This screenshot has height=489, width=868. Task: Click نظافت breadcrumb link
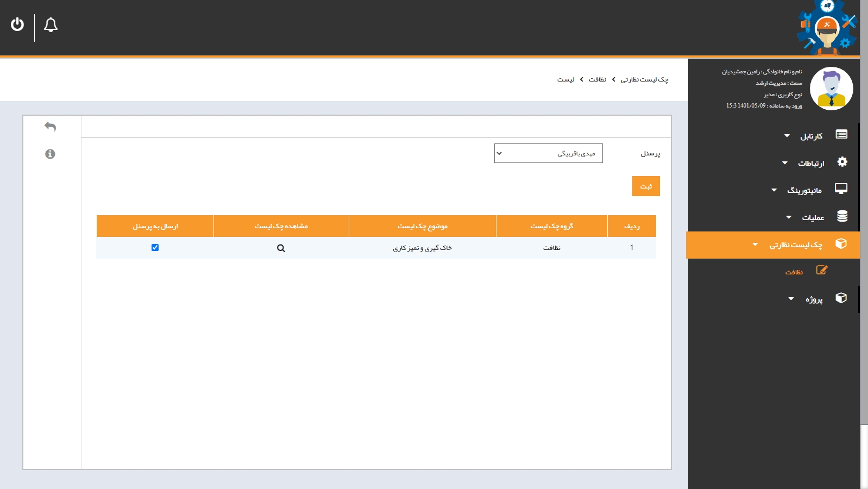597,80
